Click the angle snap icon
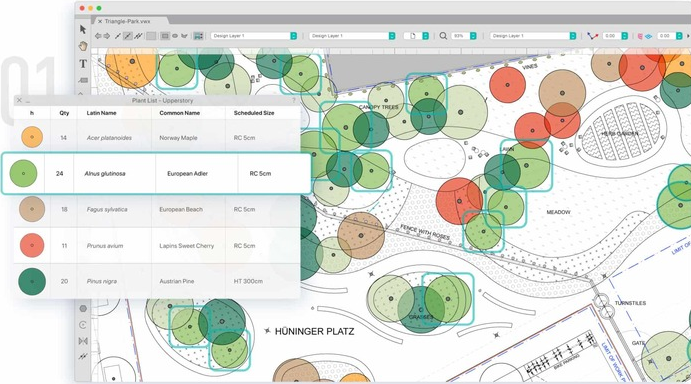 (592, 36)
